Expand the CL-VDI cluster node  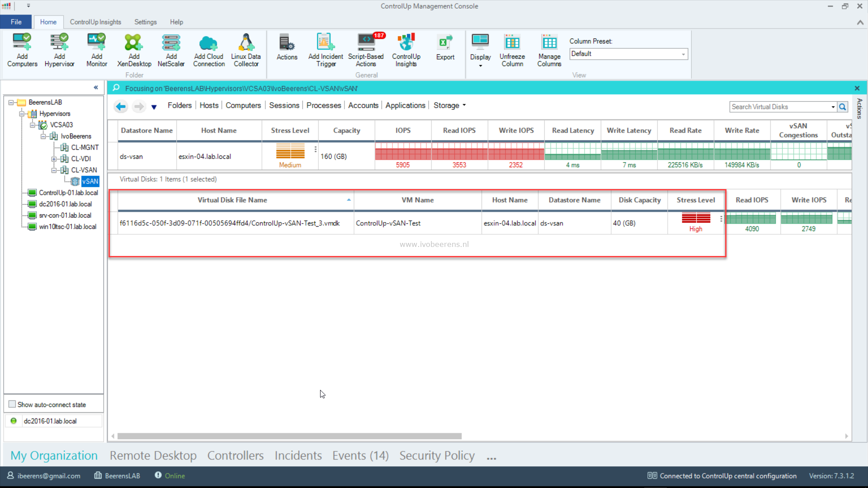click(54, 159)
